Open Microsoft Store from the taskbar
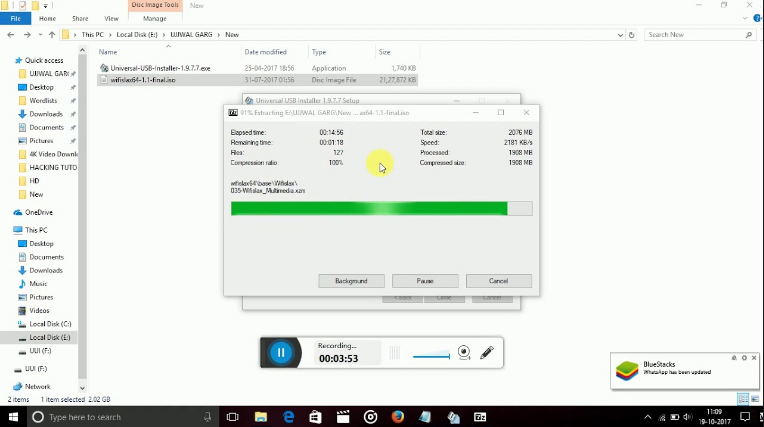 (315, 417)
